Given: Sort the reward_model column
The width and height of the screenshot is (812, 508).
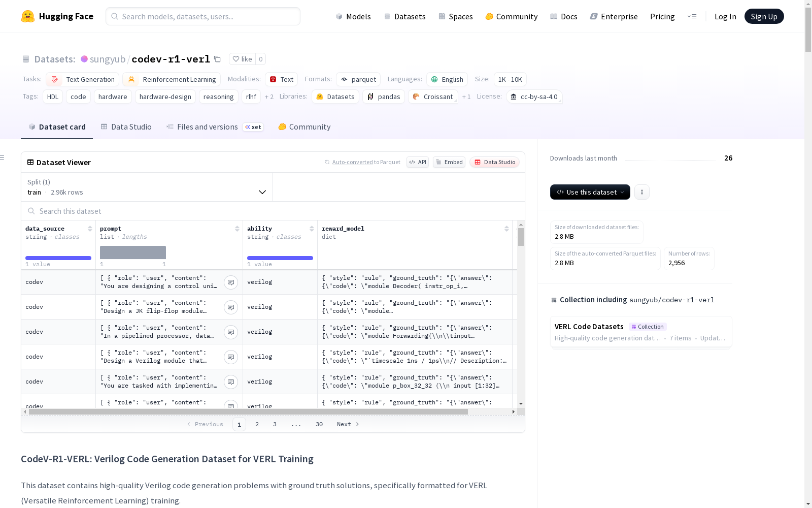Looking at the screenshot, I should click(506, 229).
